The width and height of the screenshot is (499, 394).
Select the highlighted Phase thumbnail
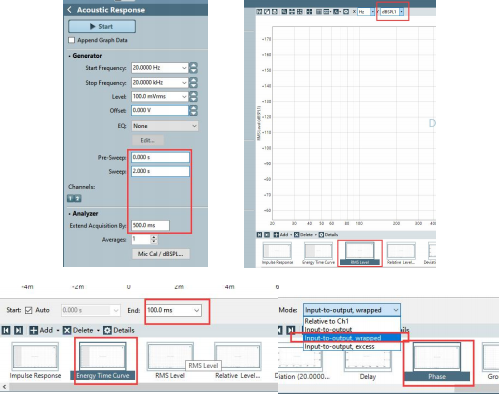(x=437, y=362)
